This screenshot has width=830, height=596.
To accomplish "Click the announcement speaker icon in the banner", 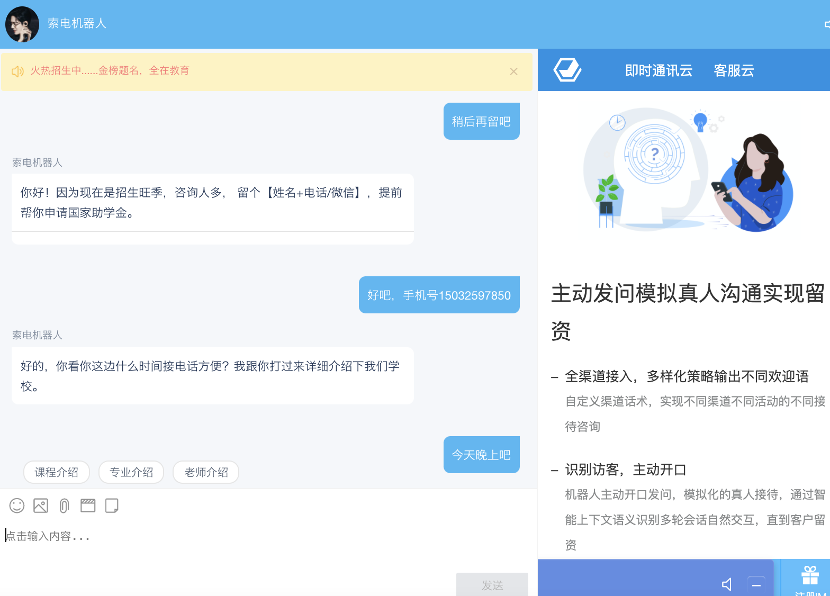I will [17, 71].
